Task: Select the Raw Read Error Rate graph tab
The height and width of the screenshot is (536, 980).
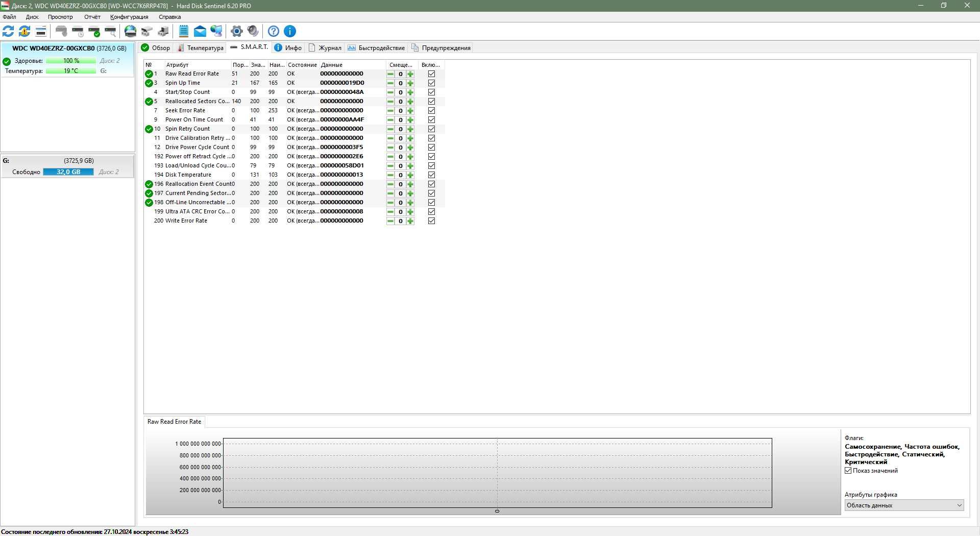Action: 174,422
